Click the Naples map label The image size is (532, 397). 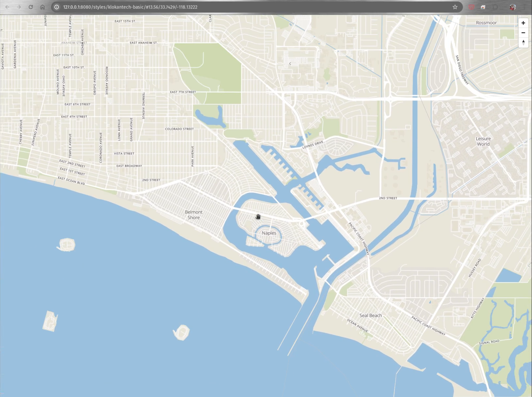click(269, 233)
